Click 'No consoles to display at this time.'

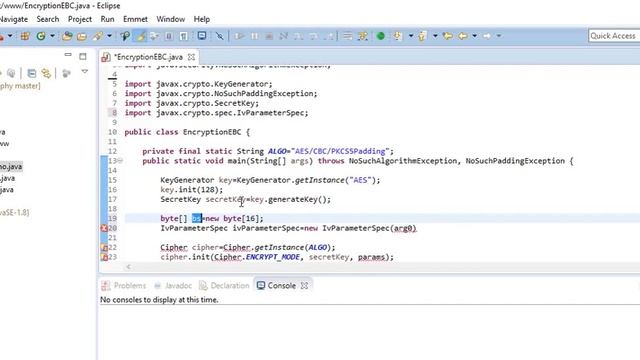click(x=159, y=300)
